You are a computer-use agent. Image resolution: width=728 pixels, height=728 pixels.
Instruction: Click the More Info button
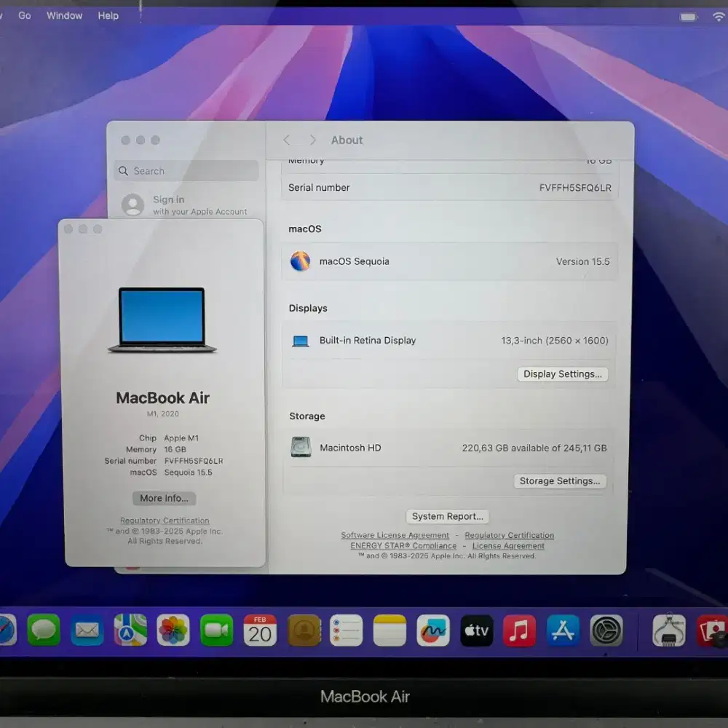[x=163, y=498]
